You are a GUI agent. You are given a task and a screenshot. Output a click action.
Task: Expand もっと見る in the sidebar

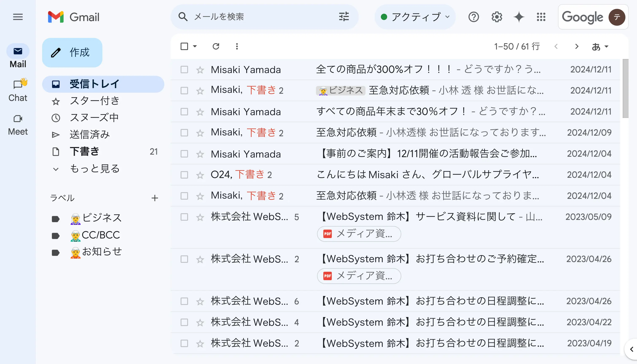(95, 169)
